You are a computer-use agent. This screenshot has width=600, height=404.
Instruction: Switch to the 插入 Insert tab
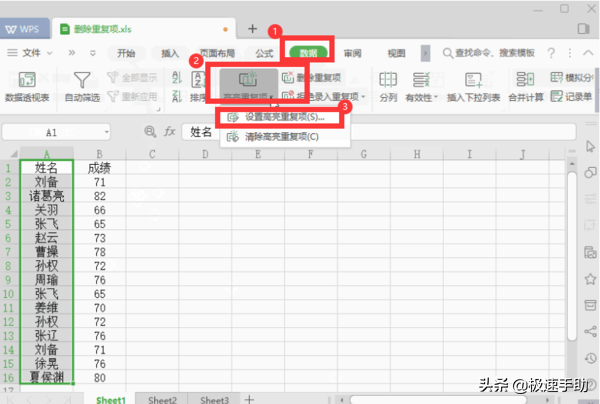tap(170, 53)
